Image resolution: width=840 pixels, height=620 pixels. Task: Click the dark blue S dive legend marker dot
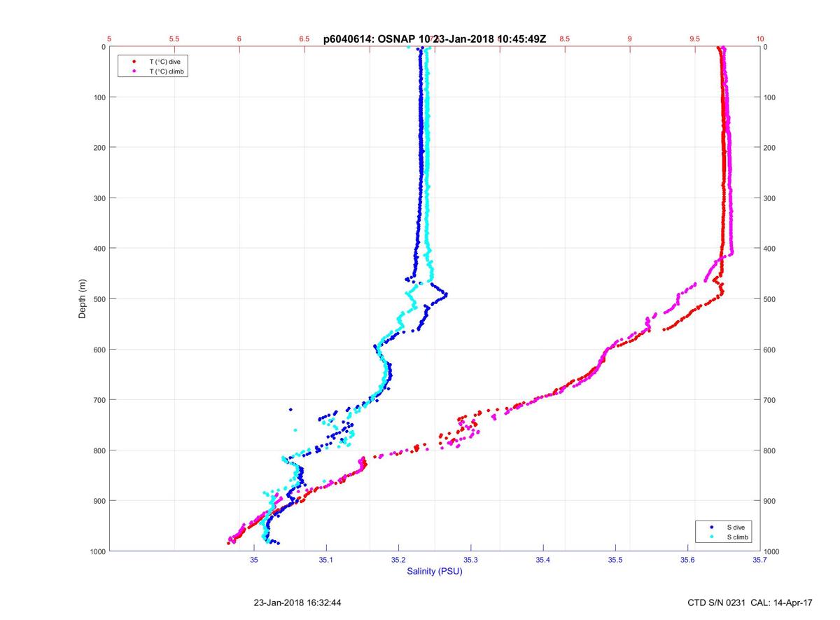point(712,527)
